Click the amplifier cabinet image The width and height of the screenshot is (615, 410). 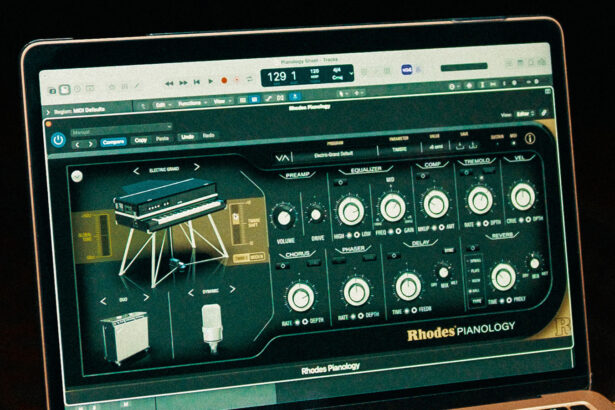click(125, 337)
